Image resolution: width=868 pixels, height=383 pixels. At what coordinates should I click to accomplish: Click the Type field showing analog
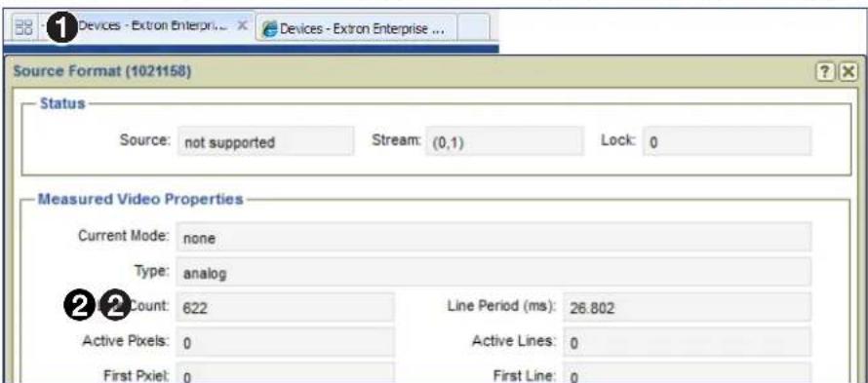[493, 272]
